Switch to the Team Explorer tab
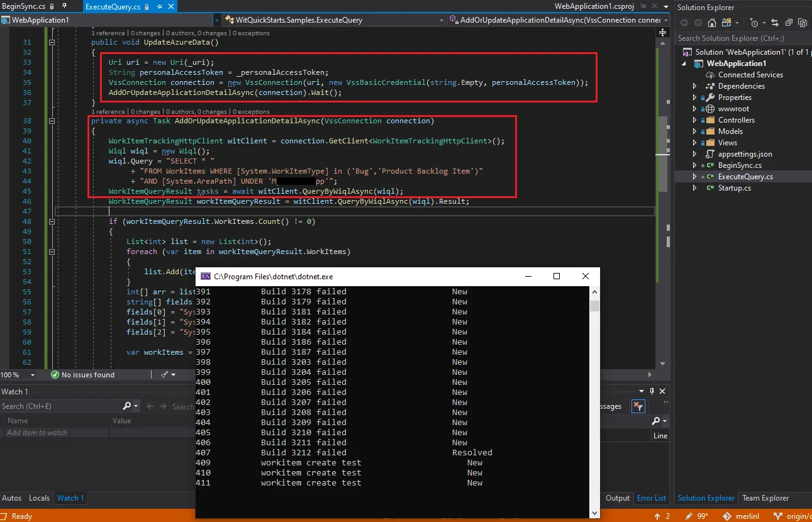This screenshot has height=522, width=812. [765, 498]
